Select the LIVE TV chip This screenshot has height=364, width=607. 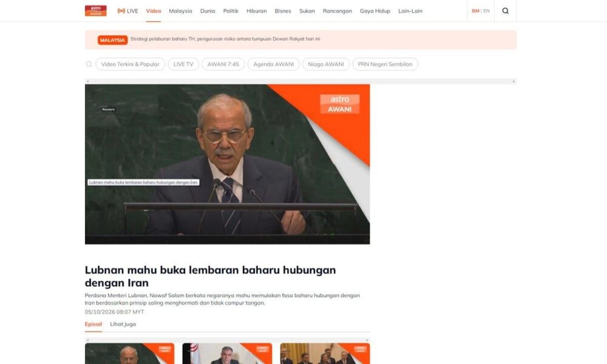(183, 64)
